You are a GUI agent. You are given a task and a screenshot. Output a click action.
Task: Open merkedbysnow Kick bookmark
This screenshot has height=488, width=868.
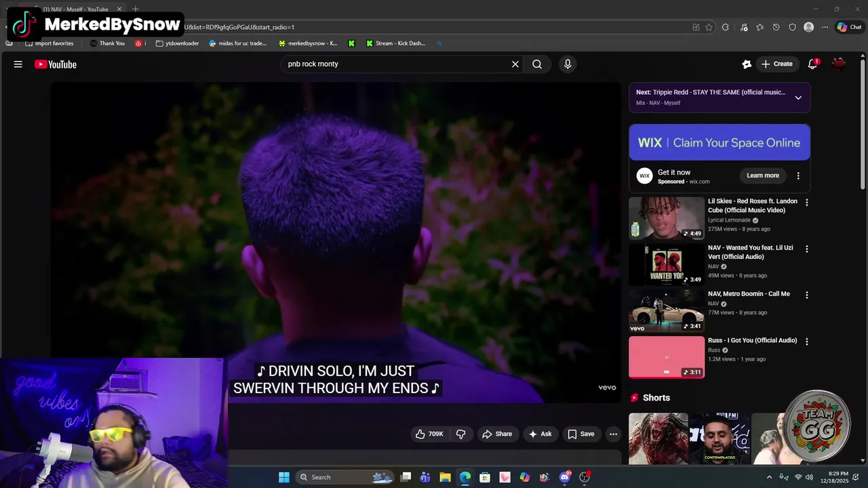pyautogui.click(x=308, y=43)
